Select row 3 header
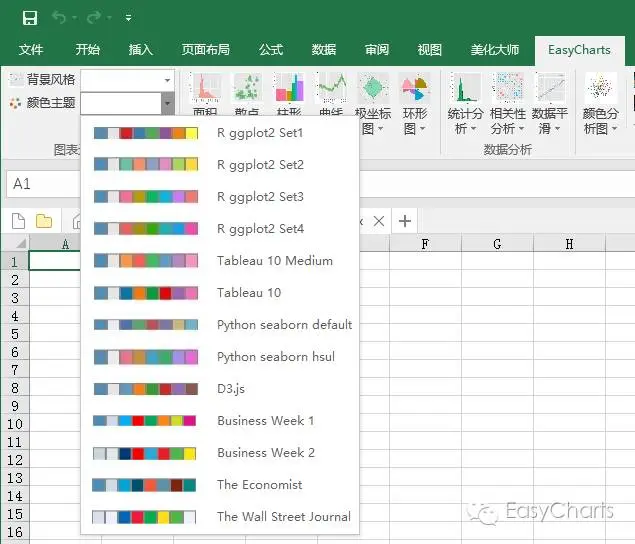The image size is (635, 544). pos(15,298)
